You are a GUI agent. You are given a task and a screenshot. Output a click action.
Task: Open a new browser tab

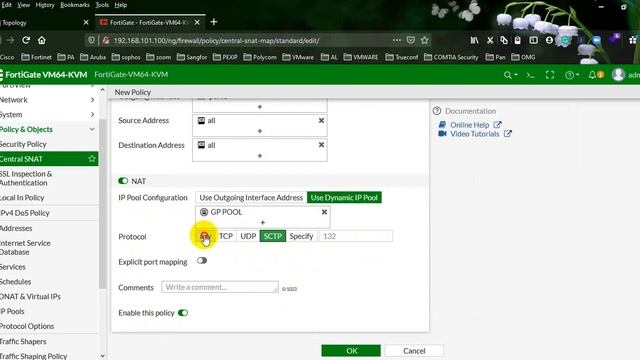click(x=214, y=22)
